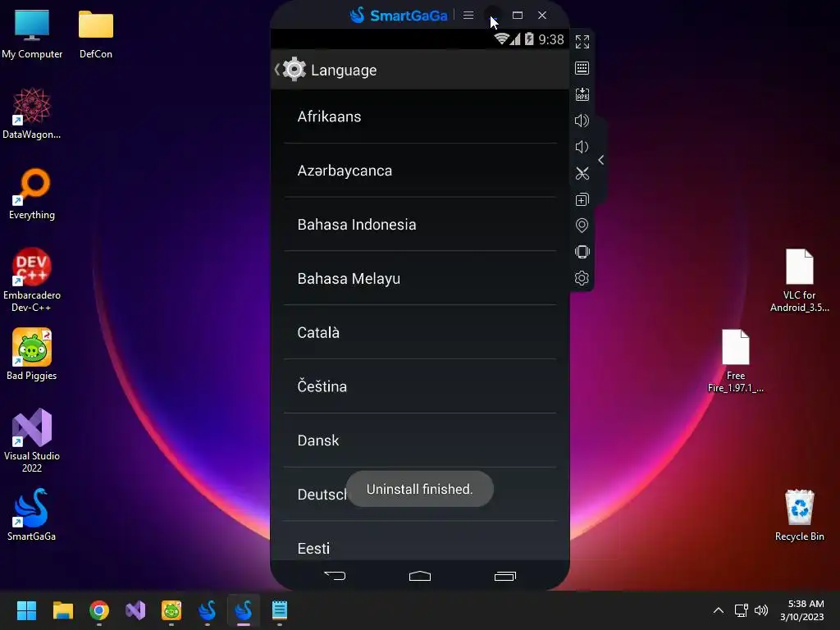
Task: Select the Everything search shortcut
Action: (32, 194)
